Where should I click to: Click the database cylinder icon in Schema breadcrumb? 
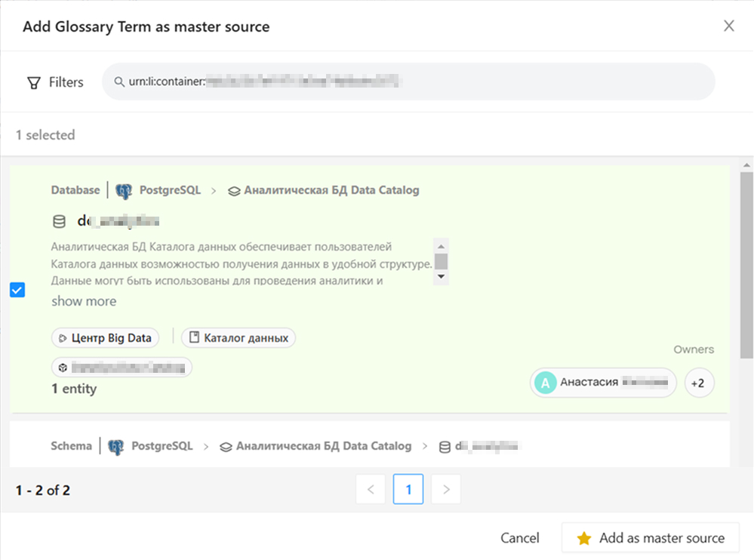(x=445, y=446)
